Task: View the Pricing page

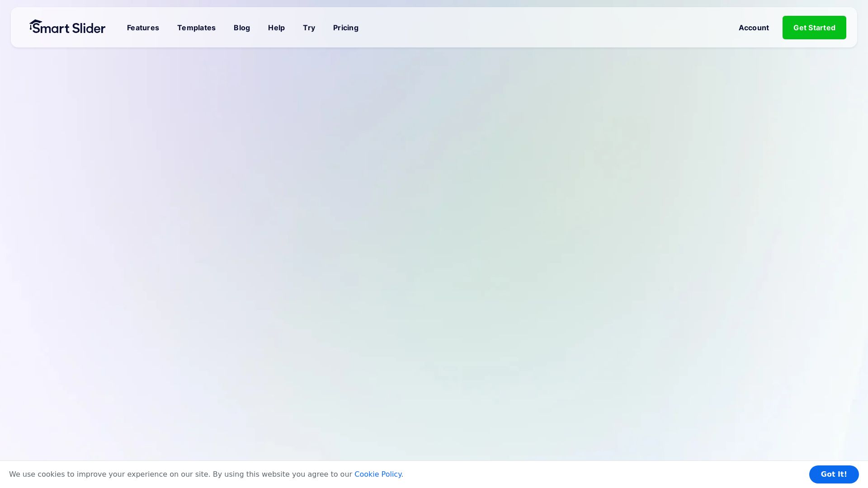Action: point(346,28)
